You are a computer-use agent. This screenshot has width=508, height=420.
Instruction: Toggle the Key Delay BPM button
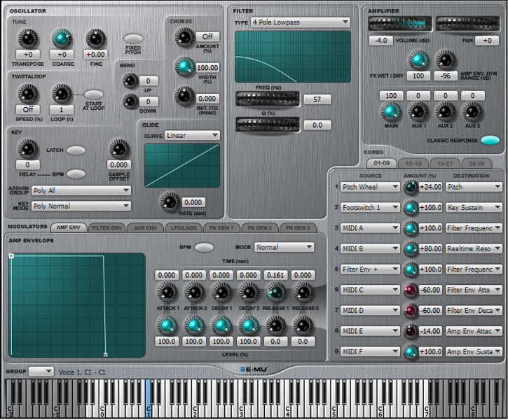tap(76, 174)
